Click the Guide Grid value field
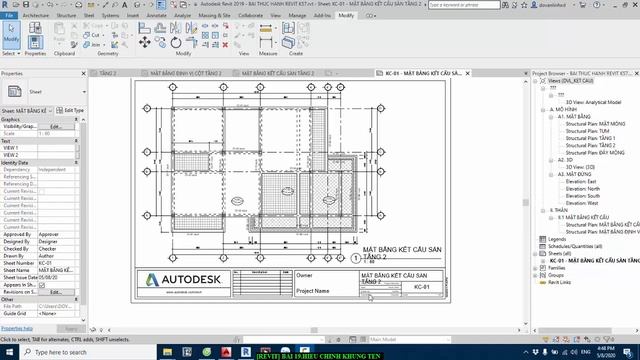 (x=56, y=313)
